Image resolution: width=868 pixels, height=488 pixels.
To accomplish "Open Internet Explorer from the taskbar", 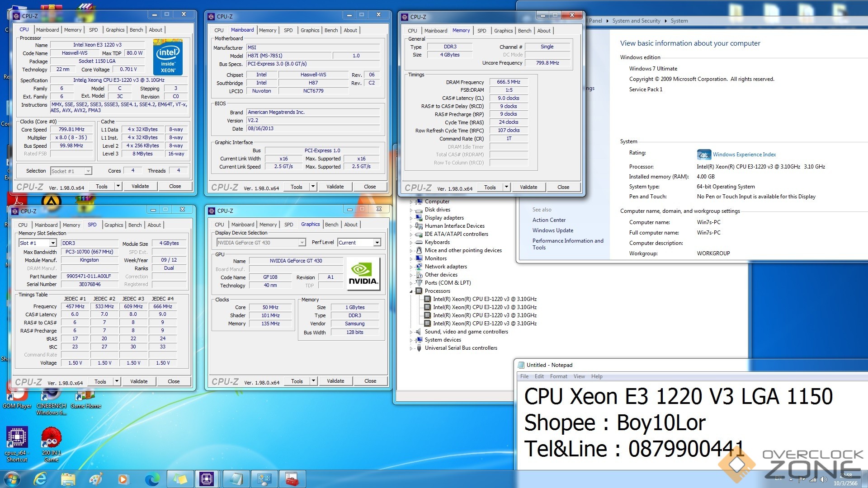I will coord(40,479).
